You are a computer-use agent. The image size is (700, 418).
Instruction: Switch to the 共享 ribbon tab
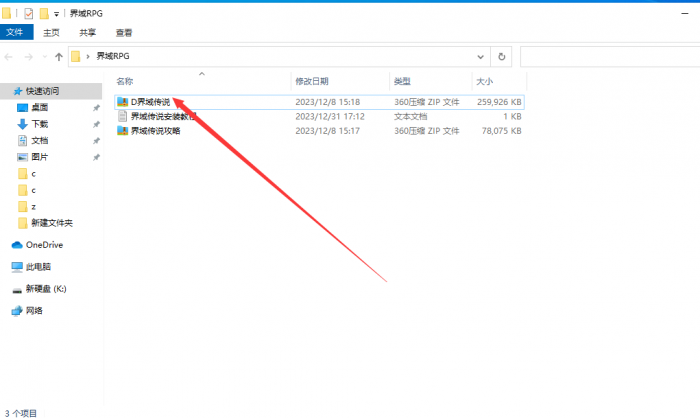pyautogui.click(x=88, y=32)
